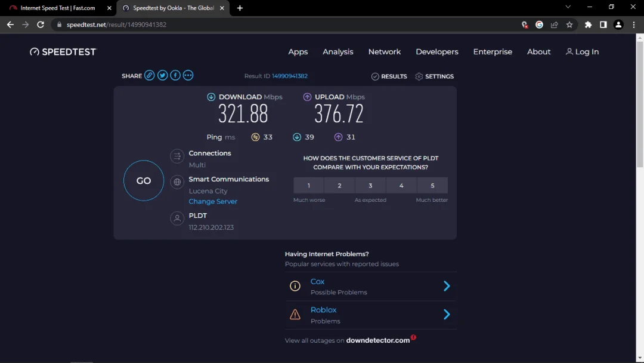The height and width of the screenshot is (363, 644).
Task: Share the result on Twitter
Action: tap(163, 75)
